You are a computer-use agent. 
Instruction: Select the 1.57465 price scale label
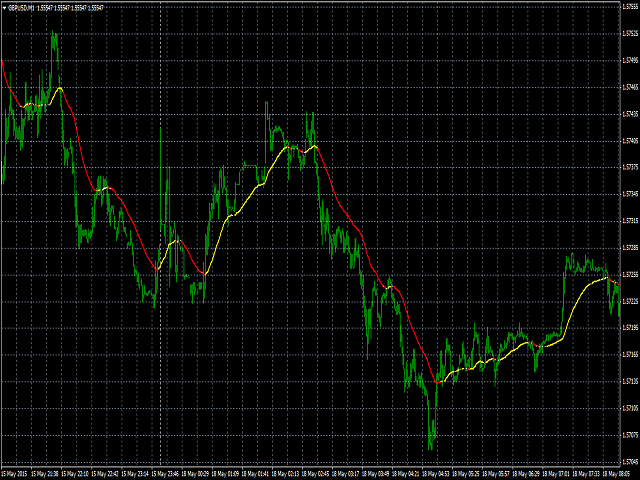click(631, 87)
